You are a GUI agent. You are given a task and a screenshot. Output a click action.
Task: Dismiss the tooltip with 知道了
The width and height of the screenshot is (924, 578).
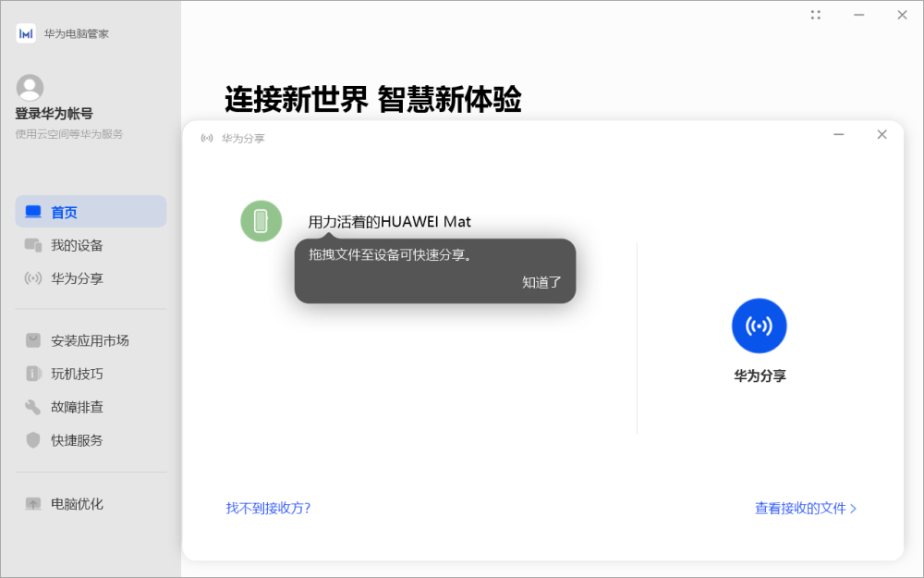(541, 282)
